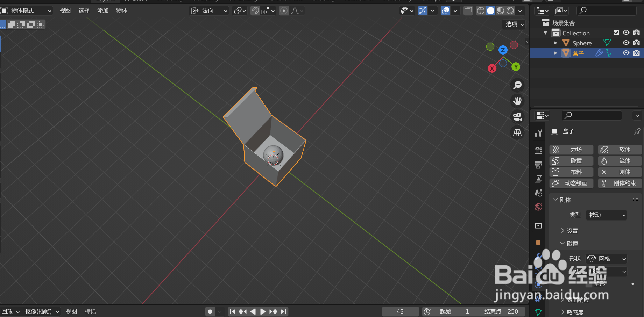Open the Object Data green triangle tab
This screenshot has height=317, width=644.
538,312
